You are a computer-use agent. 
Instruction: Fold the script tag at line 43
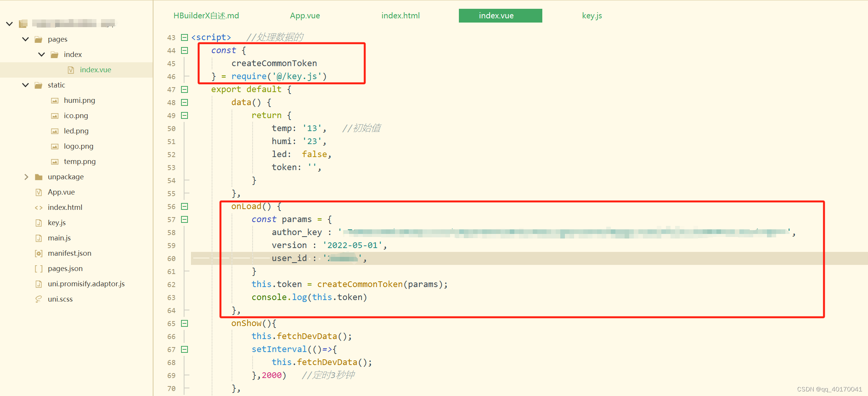pos(184,37)
